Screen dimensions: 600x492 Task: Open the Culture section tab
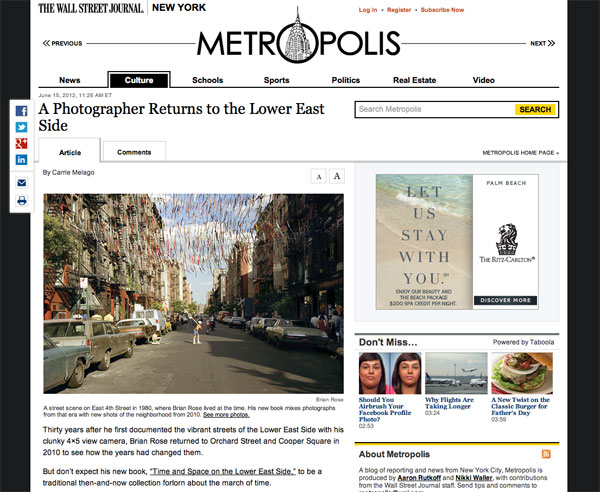pos(139,80)
